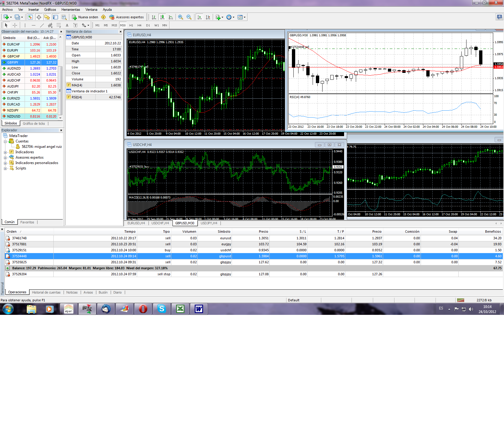Open the Gráficos menu
Viewport: 504px width, 424px height.
(x=50, y=10)
